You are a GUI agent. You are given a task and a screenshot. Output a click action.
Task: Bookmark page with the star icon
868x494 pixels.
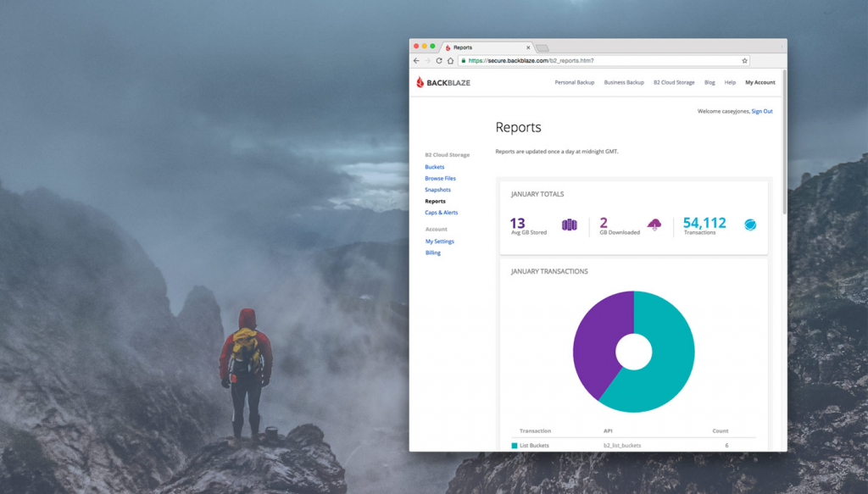[744, 61]
